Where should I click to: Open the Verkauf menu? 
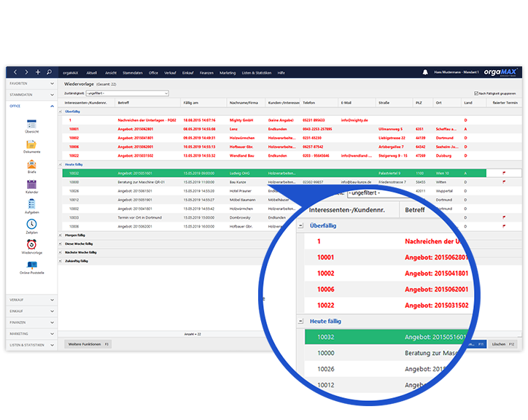(x=170, y=73)
